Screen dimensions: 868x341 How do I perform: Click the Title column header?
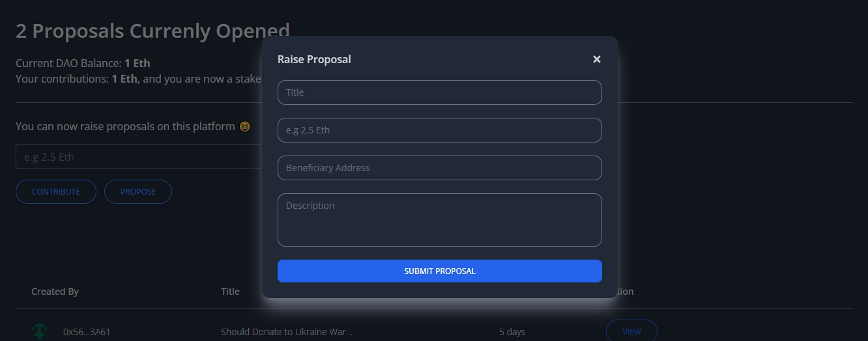coord(230,292)
